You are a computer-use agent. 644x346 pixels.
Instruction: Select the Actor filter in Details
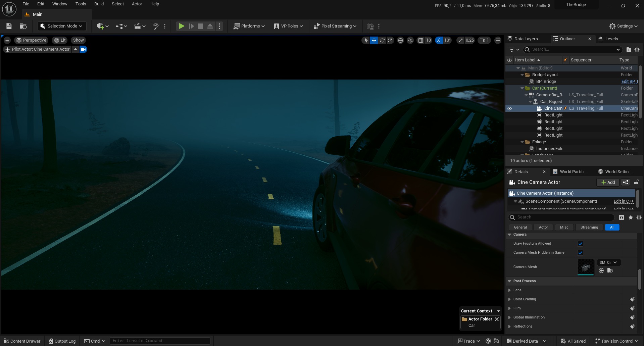tap(543, 228)
